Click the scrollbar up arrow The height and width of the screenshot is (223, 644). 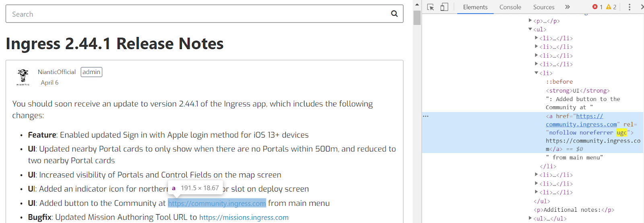pyautogui.click(x=417, y=4)
